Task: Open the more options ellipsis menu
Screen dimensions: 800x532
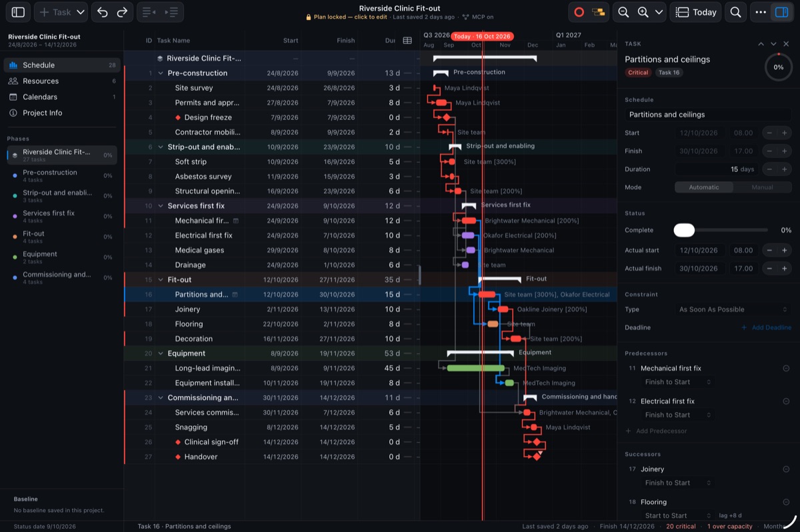Action: (761, 12)
